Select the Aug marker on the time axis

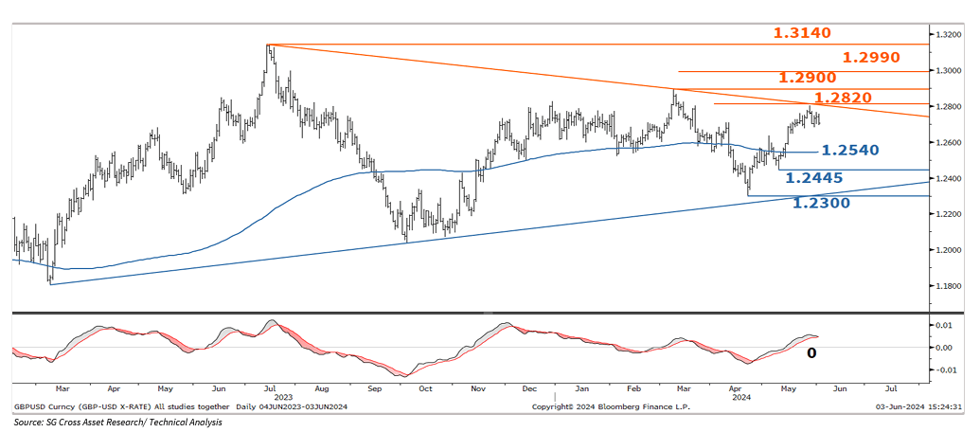pyautogui.click(x=322, y=388)
